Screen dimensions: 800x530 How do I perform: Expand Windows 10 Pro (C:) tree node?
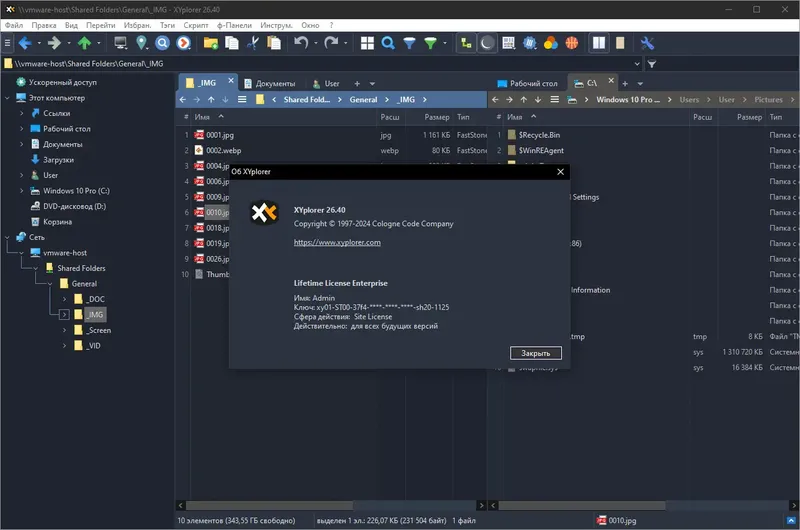(21, 191)
